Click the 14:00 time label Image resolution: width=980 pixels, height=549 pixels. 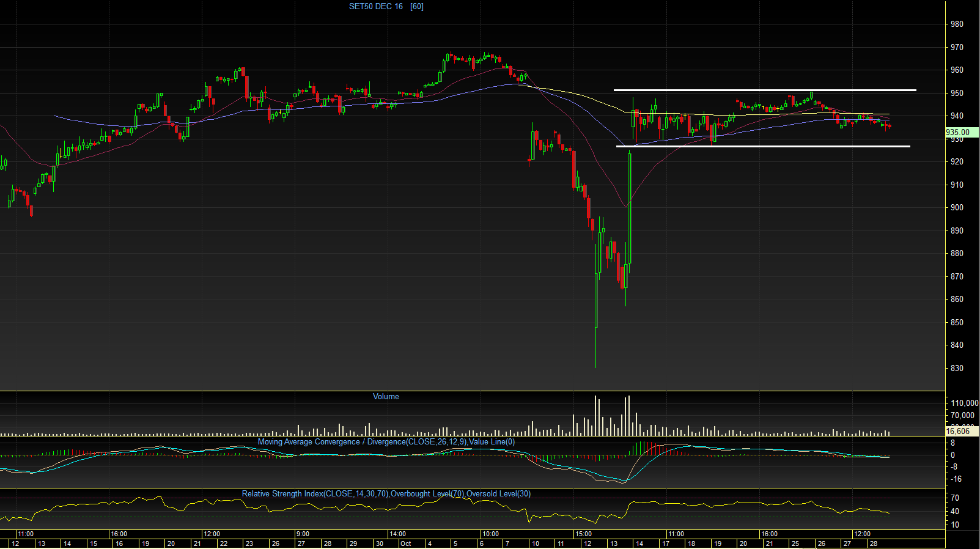(397, 534)
